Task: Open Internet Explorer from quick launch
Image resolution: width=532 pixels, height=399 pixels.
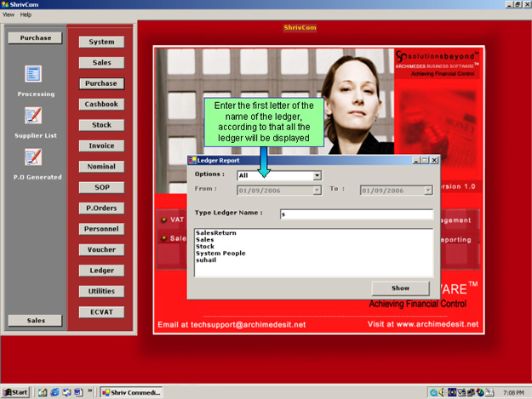Action: (x=54, y=392)
